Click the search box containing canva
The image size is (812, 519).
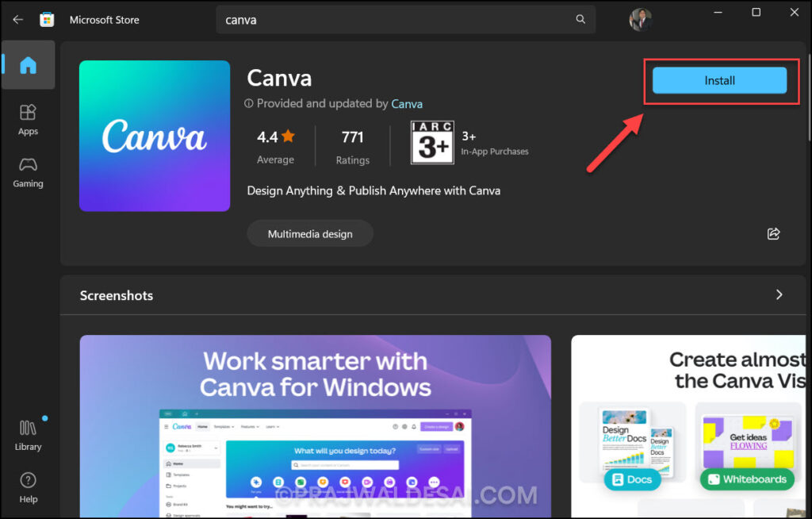tap(405, 20)
